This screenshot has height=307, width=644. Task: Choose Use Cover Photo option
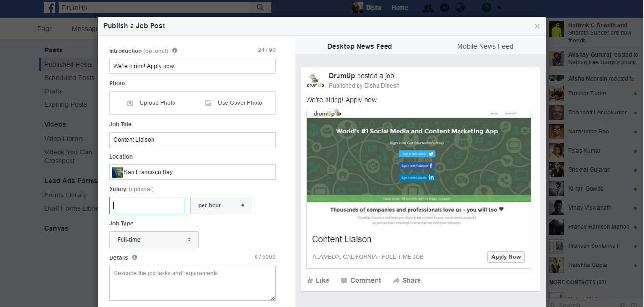[234, 103]
